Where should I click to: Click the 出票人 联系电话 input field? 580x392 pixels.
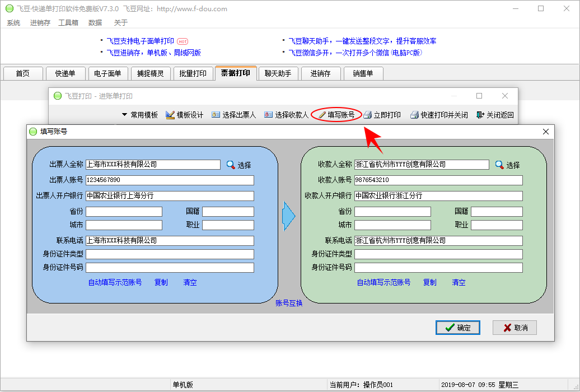coord(170,241)
